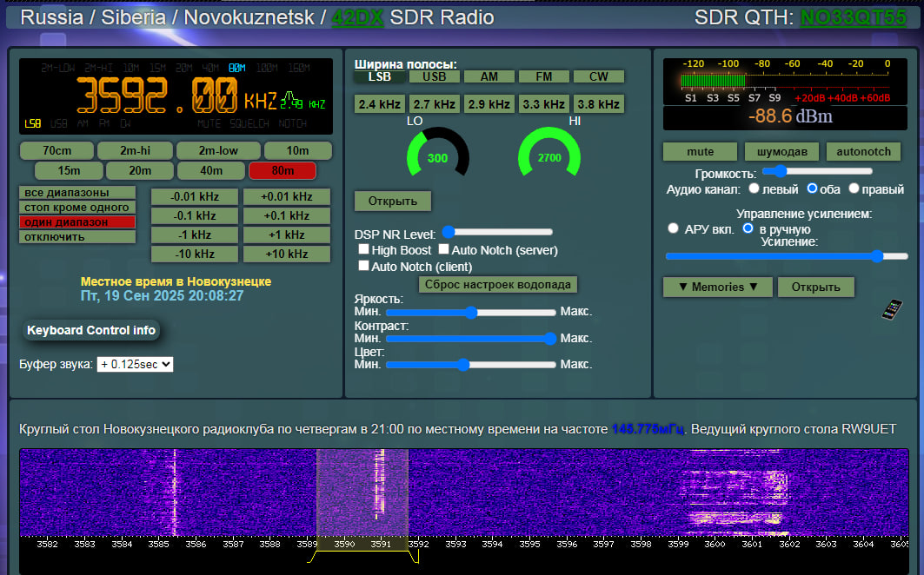Viewport: 924px width, 575px height.
Task: Enable the High Boost checkbox
Action: coord(364,250)
